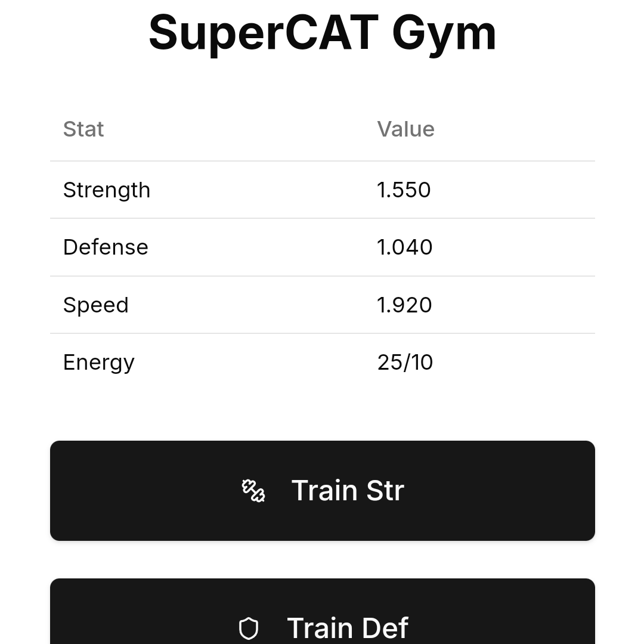644x644 pixels.
Task: Select the Energy row label
Action: (98, 363)
